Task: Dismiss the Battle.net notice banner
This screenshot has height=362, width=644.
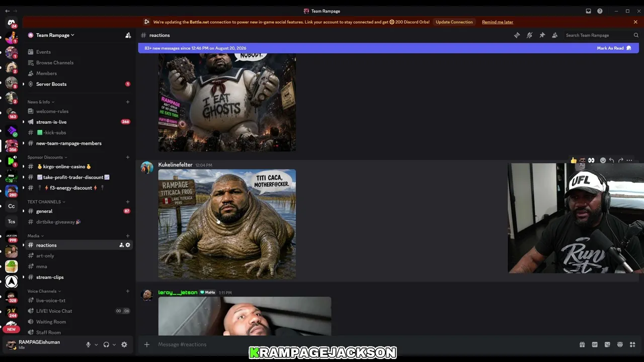Action: 635,22
